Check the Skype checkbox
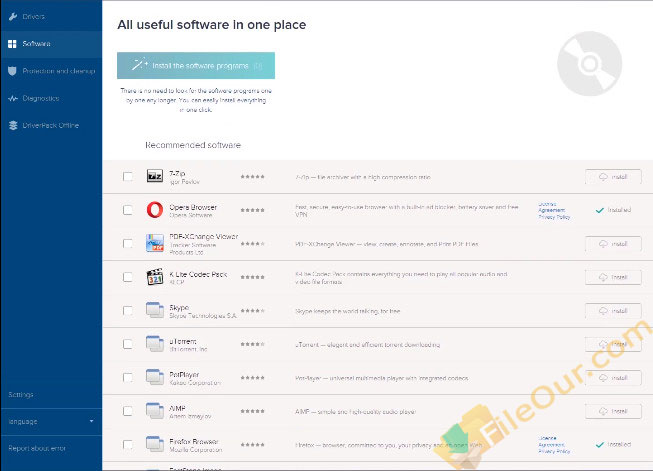Screen dimensions: 653x471 tap(128, 311)
